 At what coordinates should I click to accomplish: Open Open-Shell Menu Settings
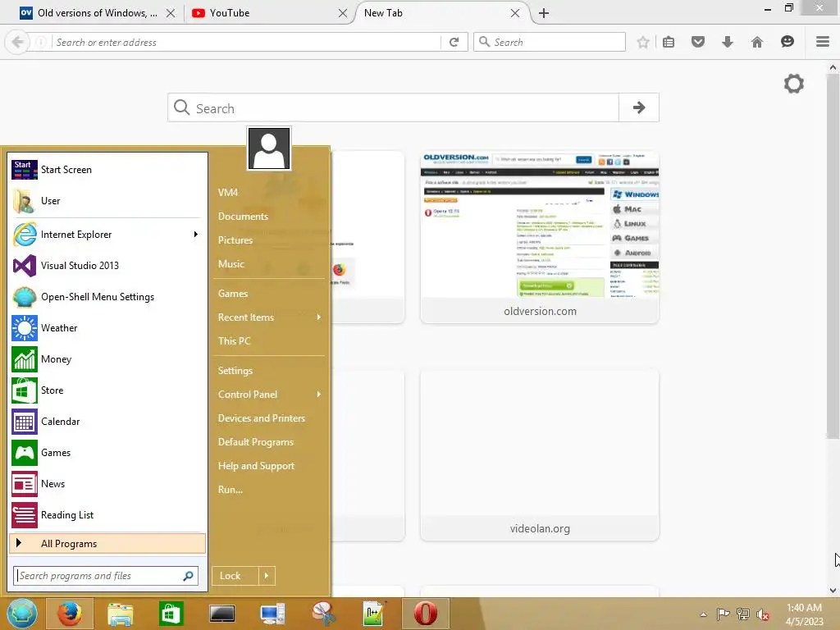[107, 297]
